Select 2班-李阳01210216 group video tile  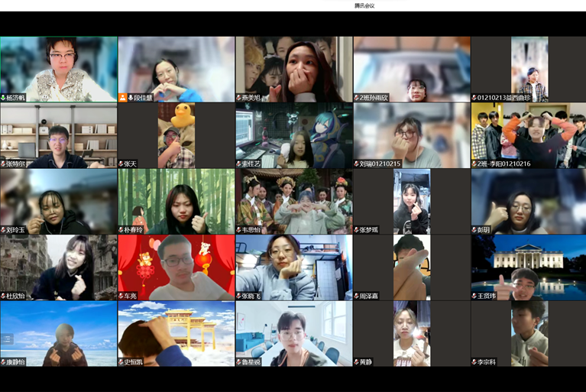(528, 134)
